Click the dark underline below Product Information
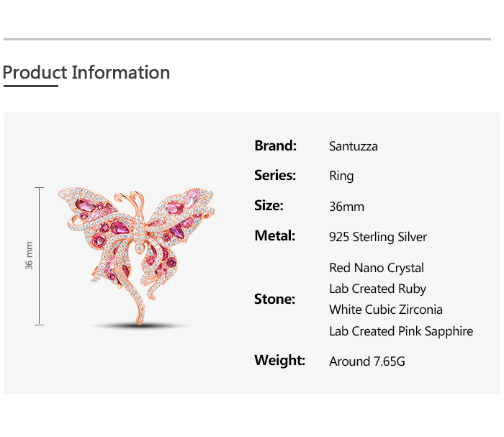 click(30, 86)
